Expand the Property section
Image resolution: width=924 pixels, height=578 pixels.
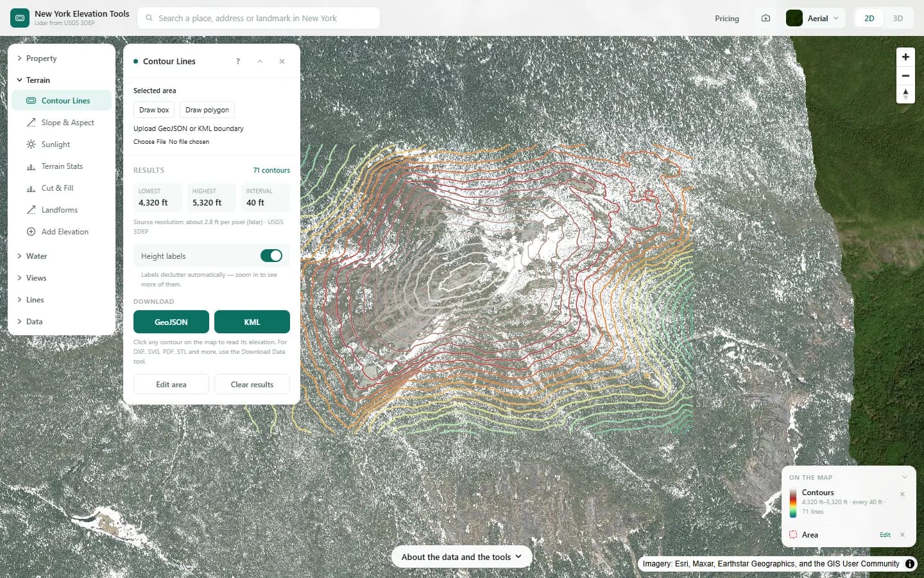tap(62, 58)
